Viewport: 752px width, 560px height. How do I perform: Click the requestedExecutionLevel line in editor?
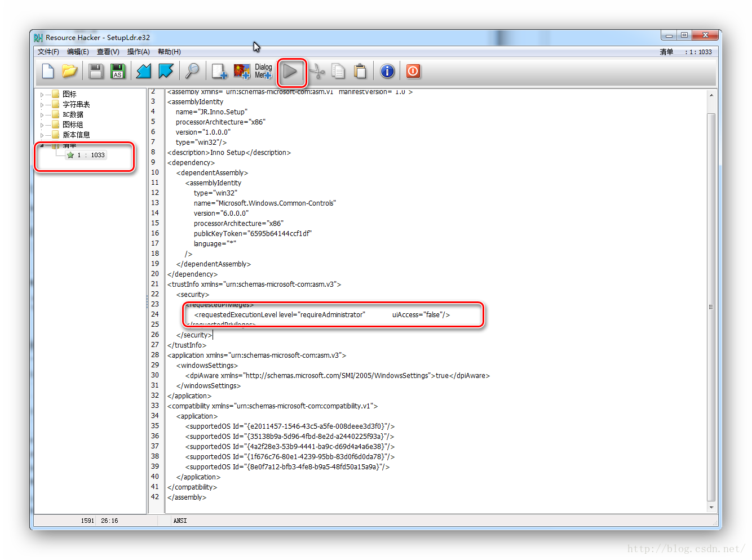[322, 314]
